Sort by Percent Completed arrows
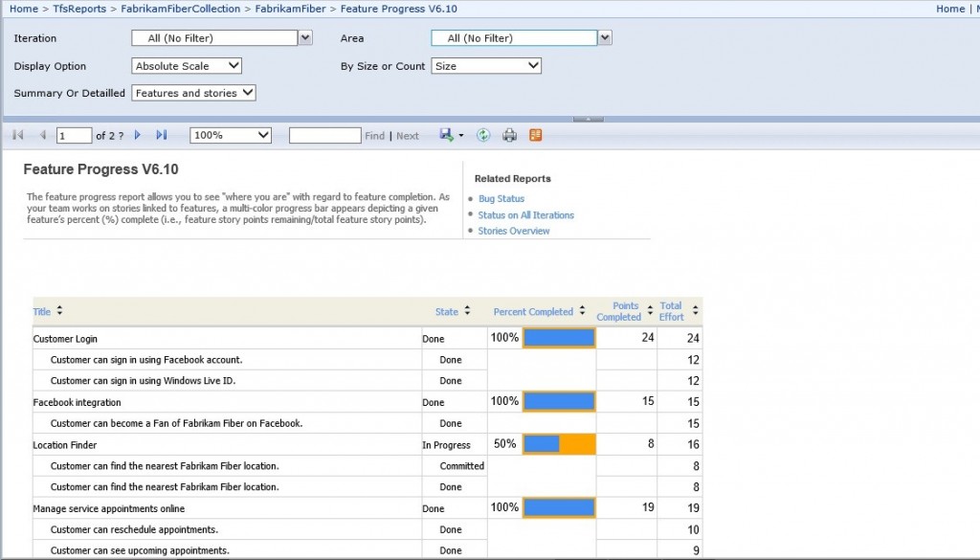The width and height of the screenshot is (980, 560). click(x=582, y=310)
